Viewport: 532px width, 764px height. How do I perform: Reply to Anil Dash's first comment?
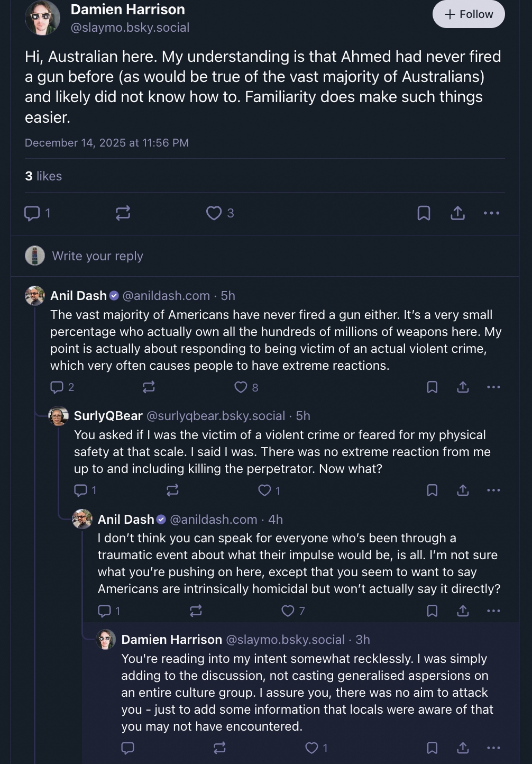pos(57,387)
